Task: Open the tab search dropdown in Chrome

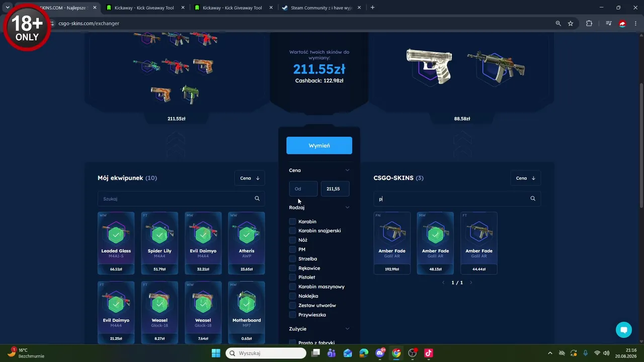Action: (8, 8)
